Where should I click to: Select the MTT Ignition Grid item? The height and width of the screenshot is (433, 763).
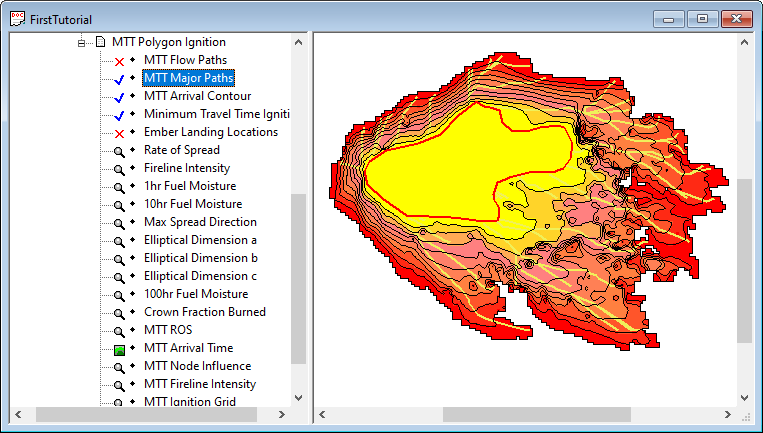click(x=190, y=401)
